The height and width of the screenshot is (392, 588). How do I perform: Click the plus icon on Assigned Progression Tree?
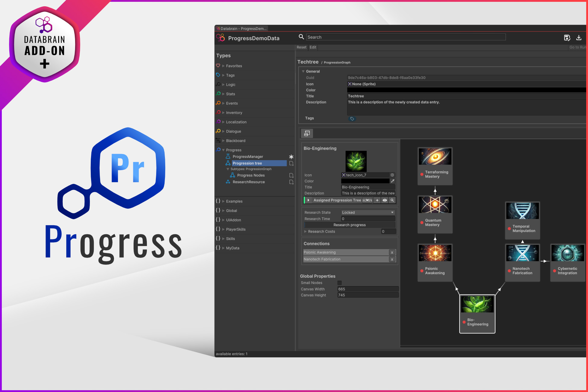377,200
